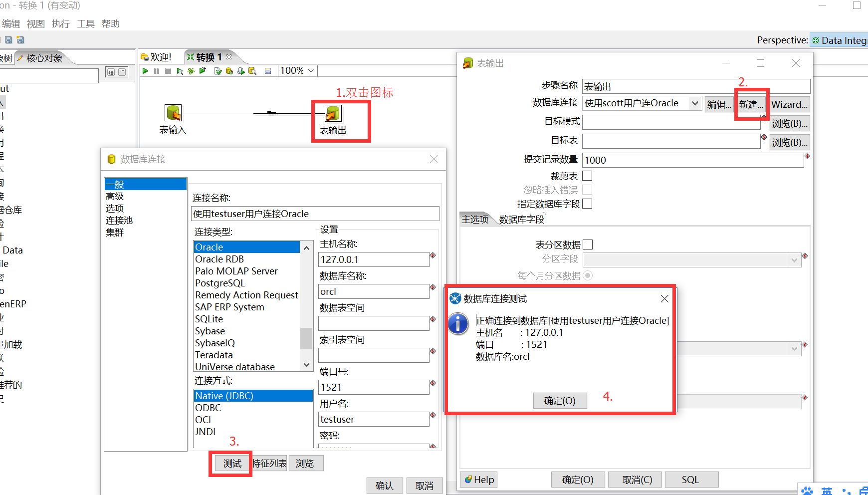Open the 分区字段 dropdown
Viewport: 868px width, 495px height.
point(794,260)
